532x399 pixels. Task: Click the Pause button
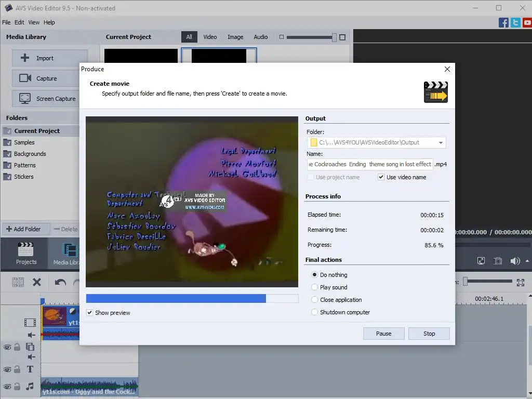click(x=384, y=334)
